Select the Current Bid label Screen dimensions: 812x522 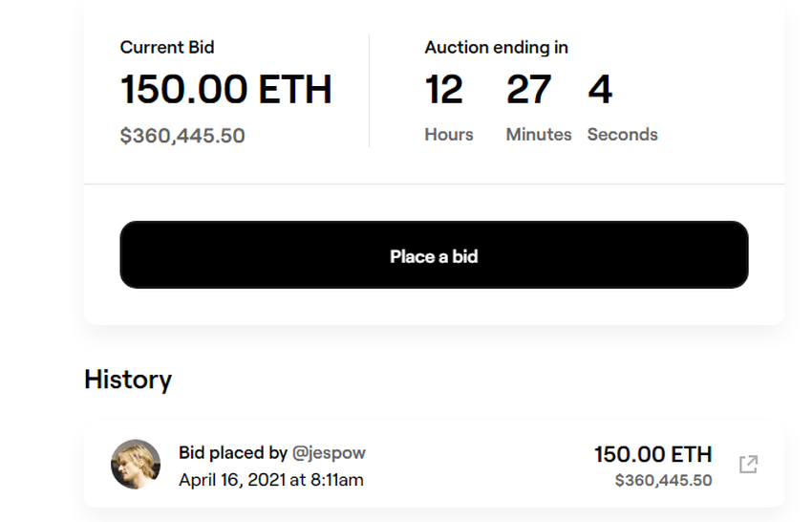(167, 47)
